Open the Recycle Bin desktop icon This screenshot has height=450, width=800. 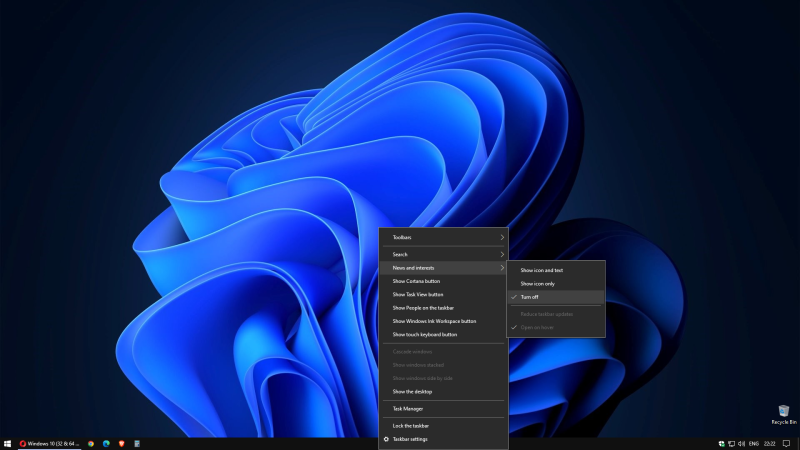click(x=783, y=413)
